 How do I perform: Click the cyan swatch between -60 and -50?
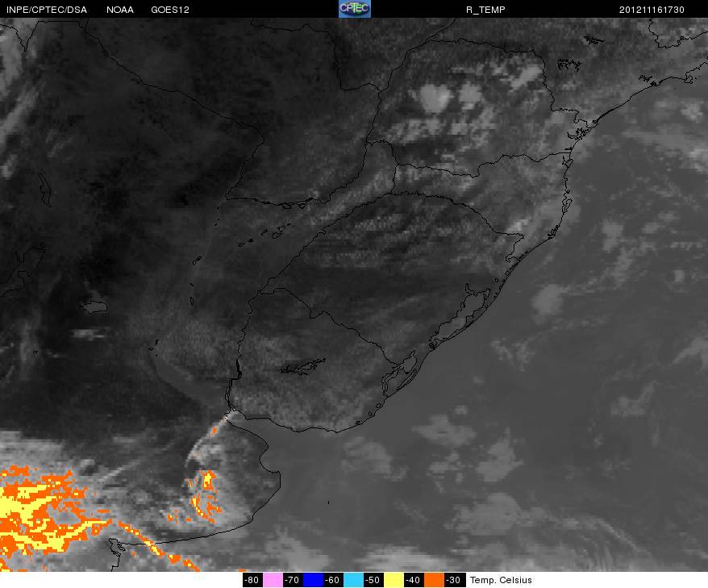tap(353, 580)
